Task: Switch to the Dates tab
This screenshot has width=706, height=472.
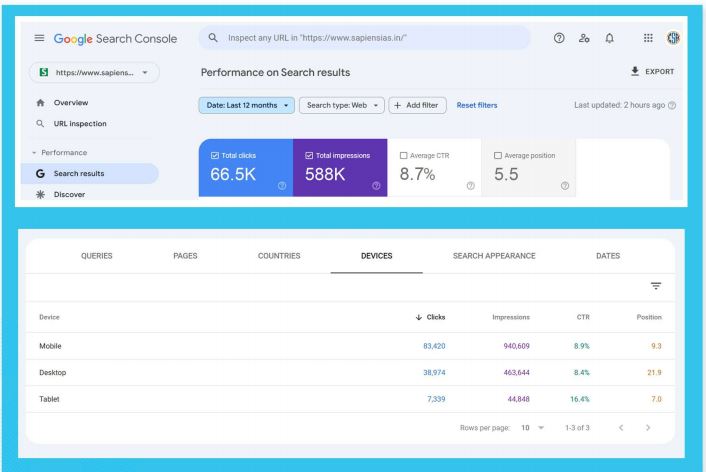Action: [x=608, y=256]
